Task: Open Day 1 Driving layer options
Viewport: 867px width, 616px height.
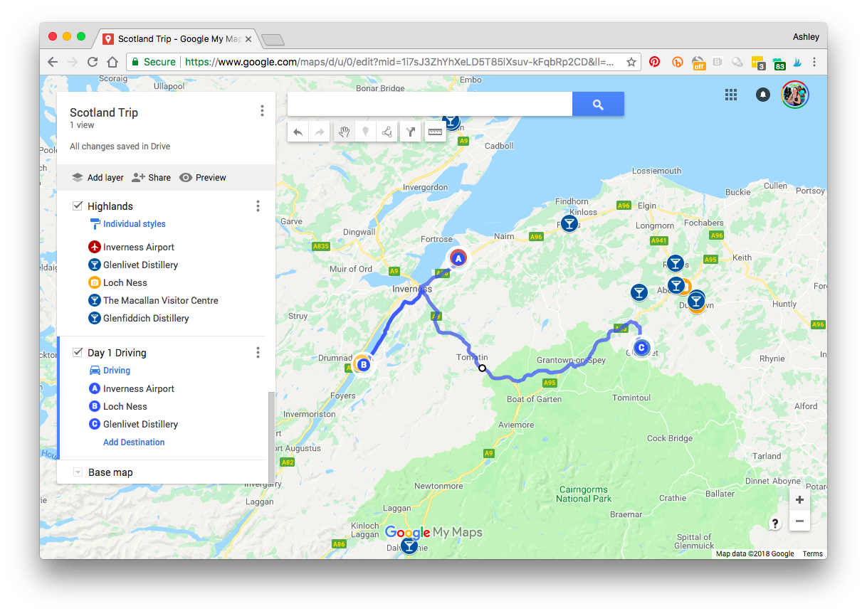Action: [x=258, y=353]
